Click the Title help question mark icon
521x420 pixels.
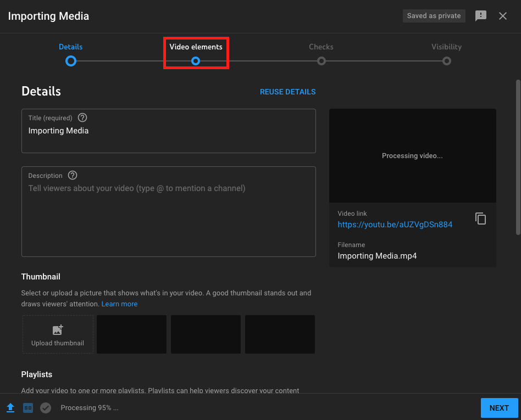pos(82,117)
